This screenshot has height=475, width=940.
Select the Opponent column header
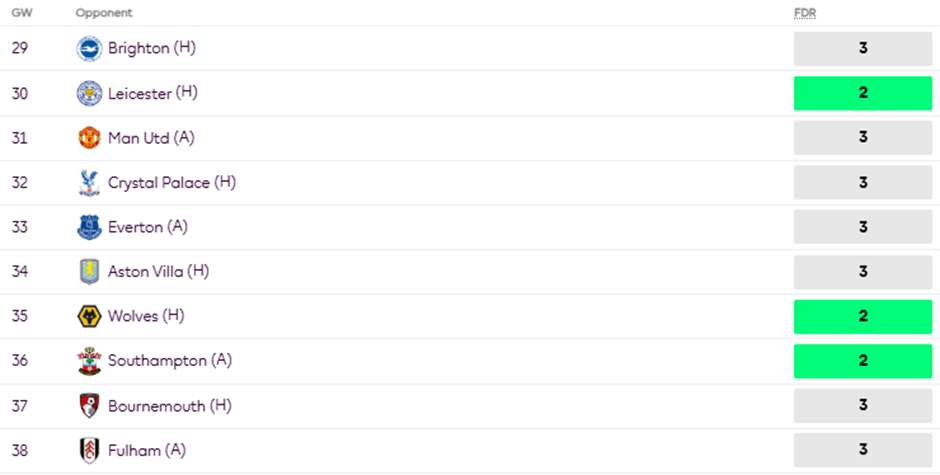(103, 13)
